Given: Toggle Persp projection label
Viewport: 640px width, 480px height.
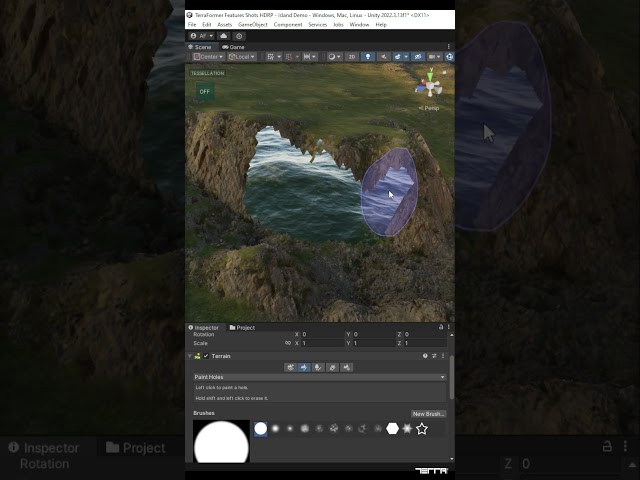Looking at the screenshot, I should pyautogui.click(x=429, y=108).
